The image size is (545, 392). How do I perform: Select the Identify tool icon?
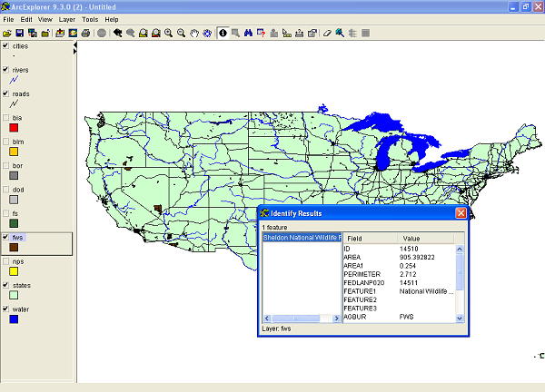[x=223, y=33]
